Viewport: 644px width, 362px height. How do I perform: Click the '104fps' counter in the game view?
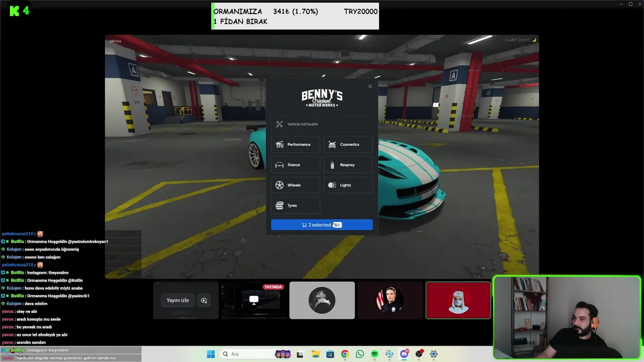115,41
